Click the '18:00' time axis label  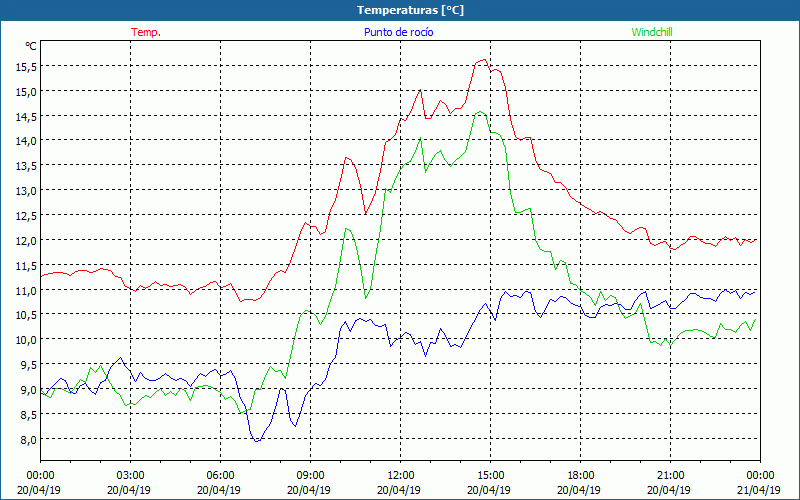[580, 476]
